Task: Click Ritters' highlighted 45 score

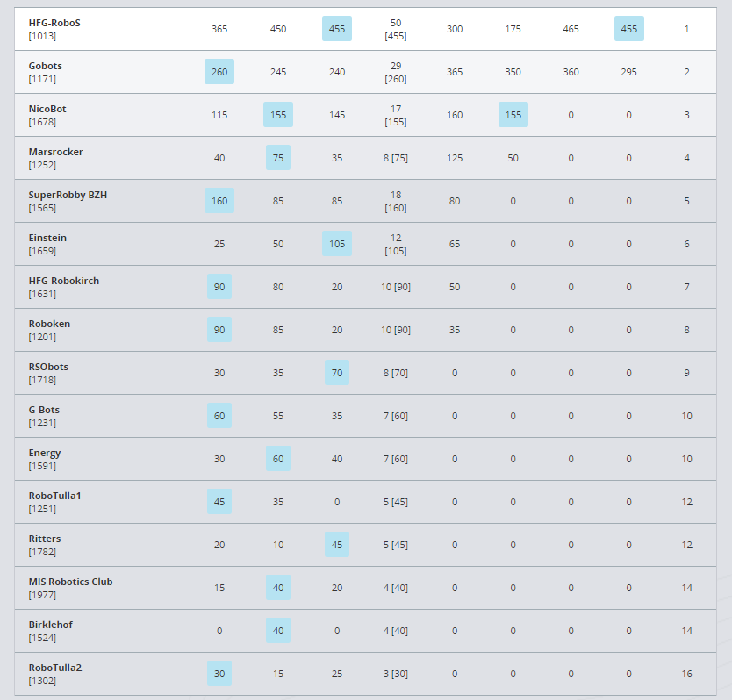Action: pos(337,545)
